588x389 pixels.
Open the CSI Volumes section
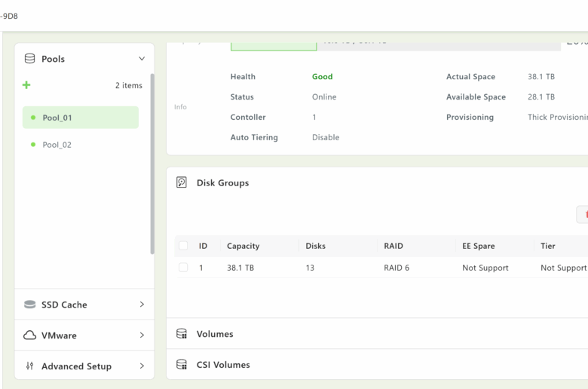pos(223,365)
